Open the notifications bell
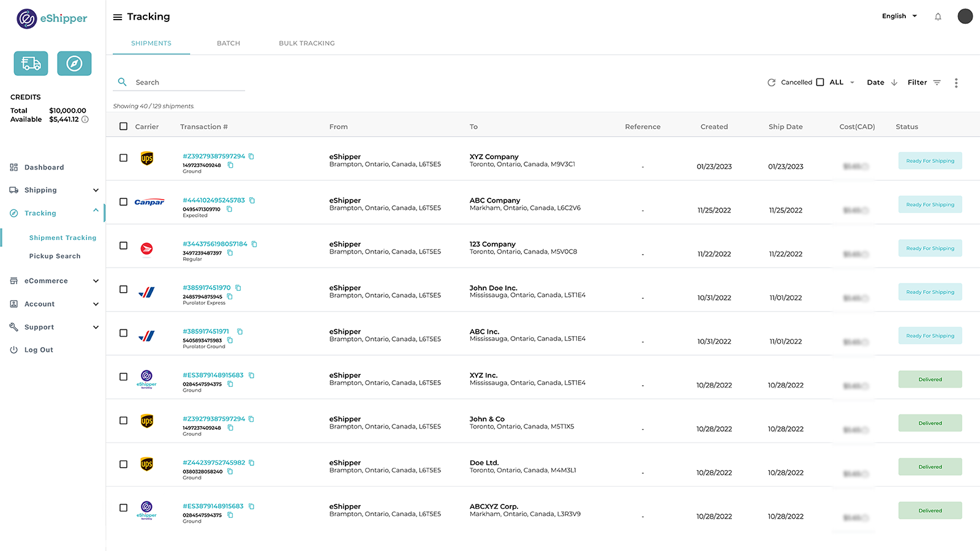Image resolution: width=980 pixels, height=551 pixels. [x=938, y=17]
